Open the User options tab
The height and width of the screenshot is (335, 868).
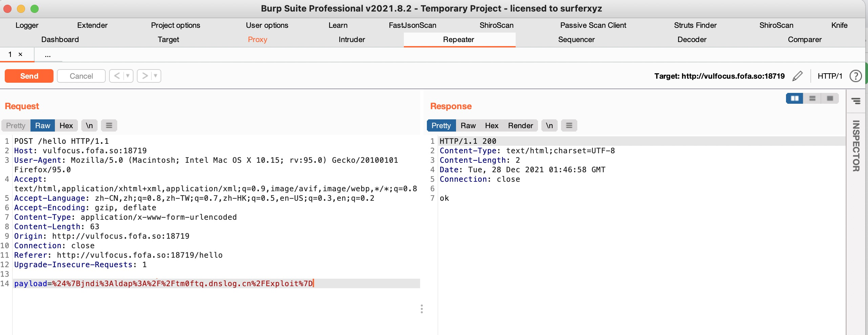[267, 25]
